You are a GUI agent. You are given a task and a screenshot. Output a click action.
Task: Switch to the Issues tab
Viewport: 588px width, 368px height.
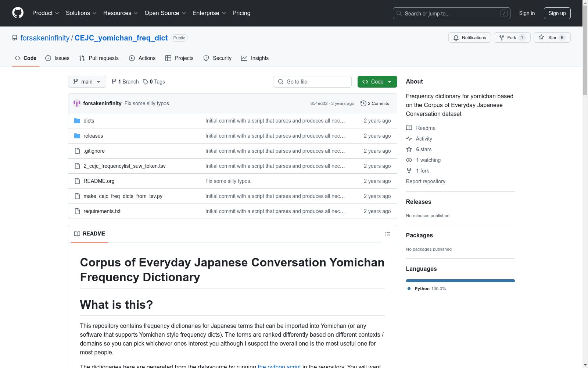click(x=57, y=58)
